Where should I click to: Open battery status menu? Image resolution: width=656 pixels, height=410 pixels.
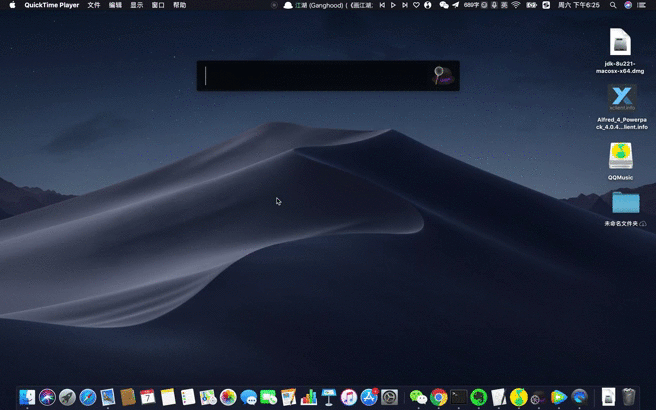(531, 5)
